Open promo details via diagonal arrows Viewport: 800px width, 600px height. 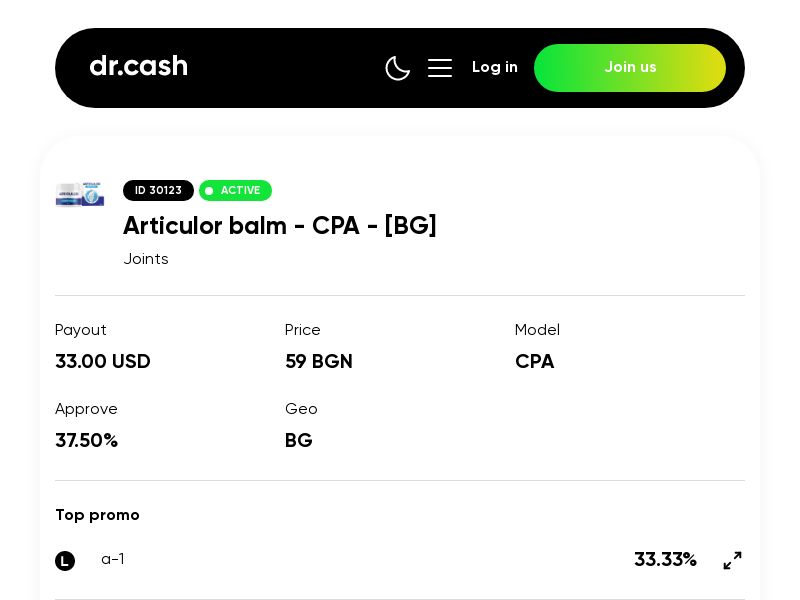point(733,561)
